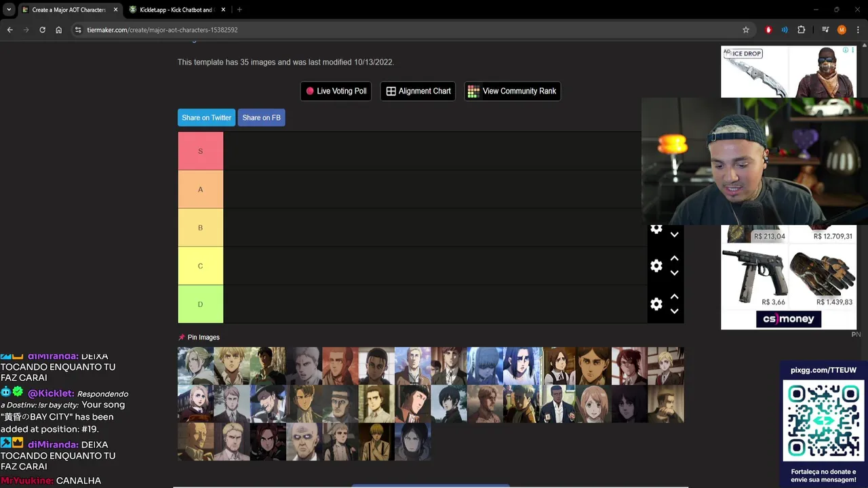Select the second character image in top row
Screen dimensions: 868x488
[231, 366]
